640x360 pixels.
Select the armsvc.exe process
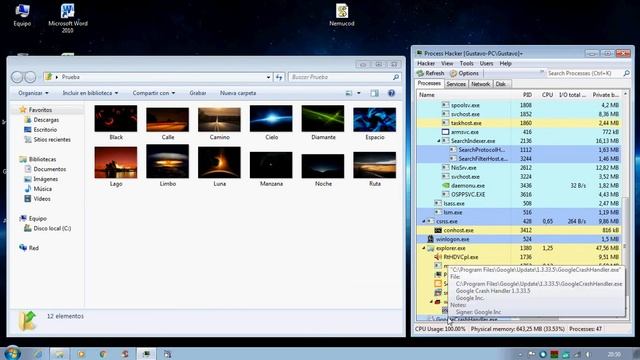pos(519,132)
